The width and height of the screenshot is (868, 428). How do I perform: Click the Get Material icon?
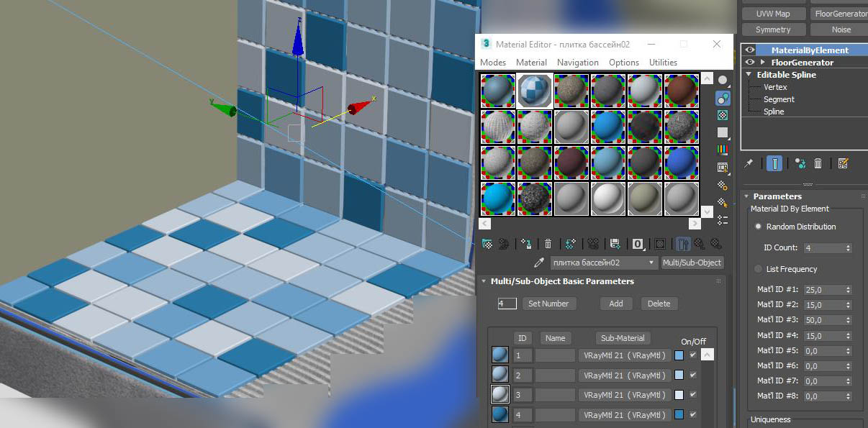[x=487, y=244]
